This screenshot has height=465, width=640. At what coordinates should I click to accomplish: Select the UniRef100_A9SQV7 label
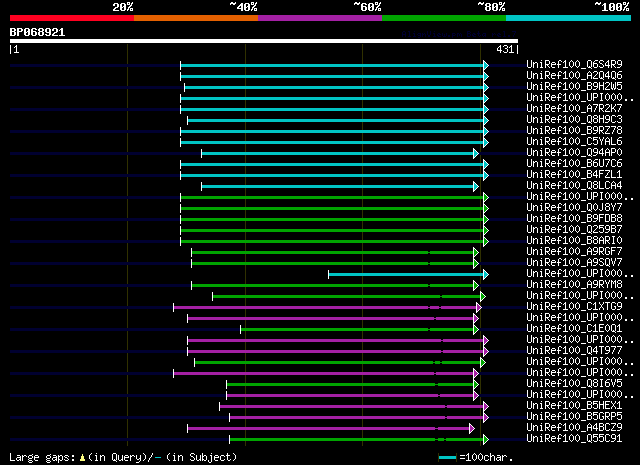[x=574, y=263]
